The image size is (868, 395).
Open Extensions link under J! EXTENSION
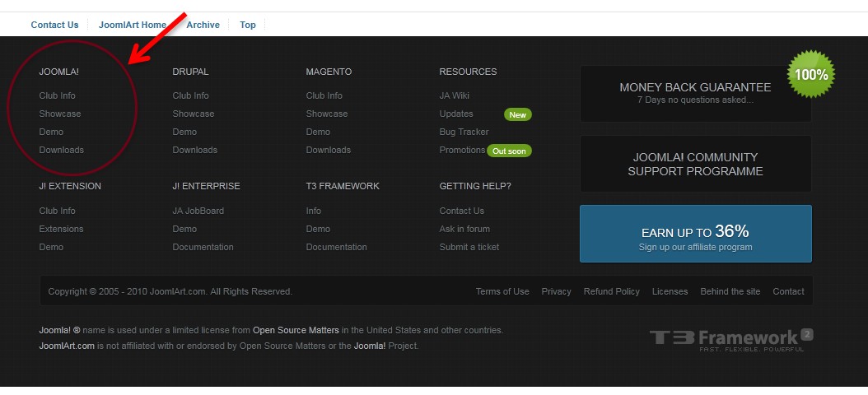tap(61, 229)
